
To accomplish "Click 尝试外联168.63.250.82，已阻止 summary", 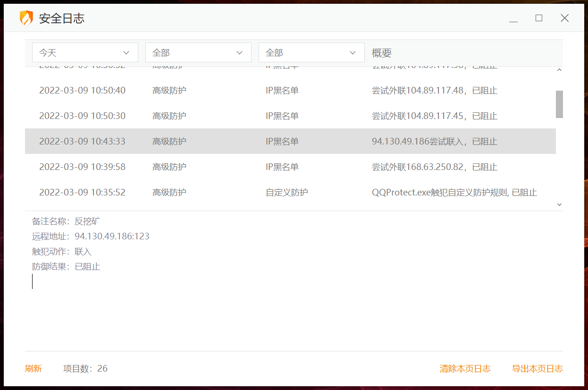I will click(435, 167).
